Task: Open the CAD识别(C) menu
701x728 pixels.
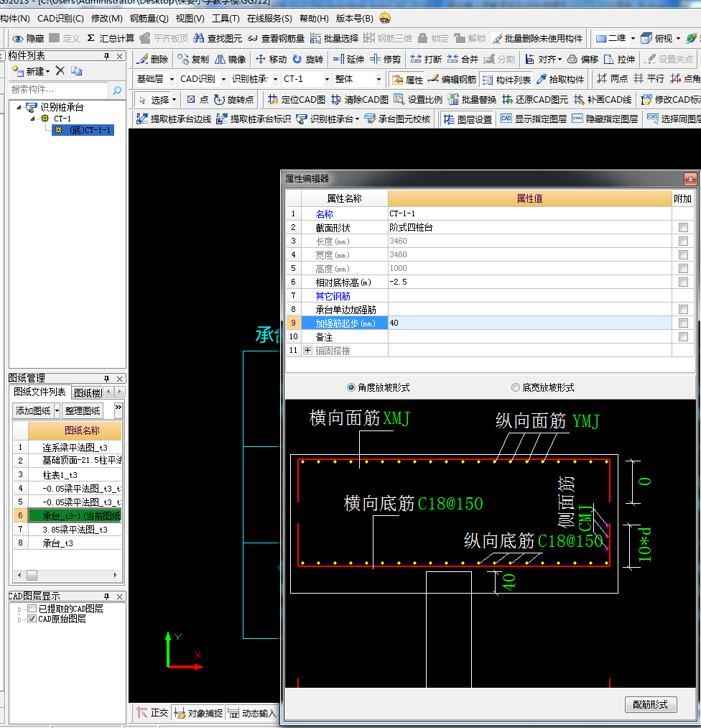Action: pos(60,19)
